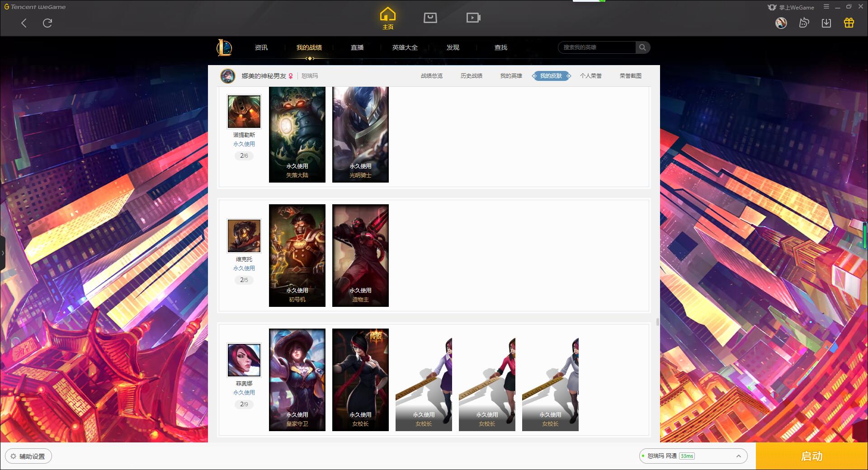Switch to 荣誉截图 sub-tab

(631, 76)
